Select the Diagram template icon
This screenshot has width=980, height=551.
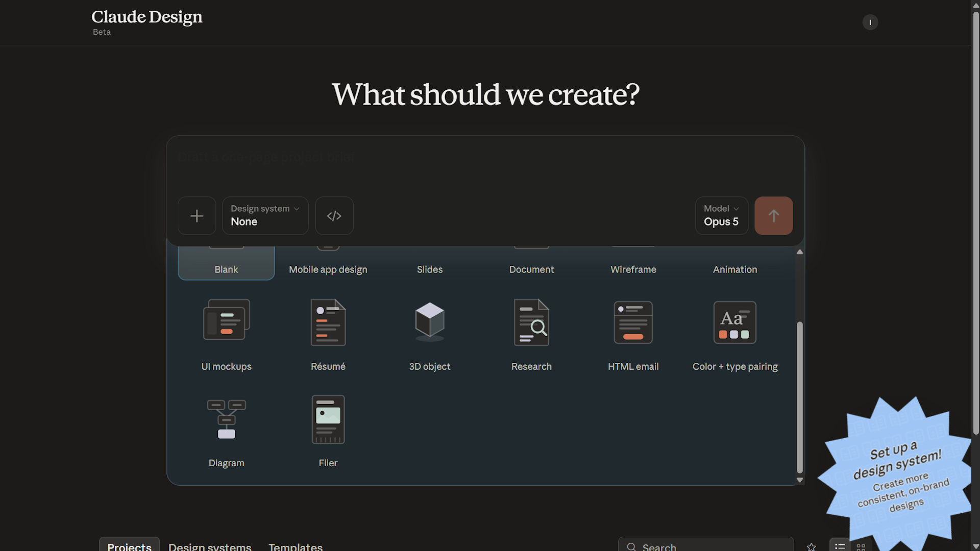point(226,419)
